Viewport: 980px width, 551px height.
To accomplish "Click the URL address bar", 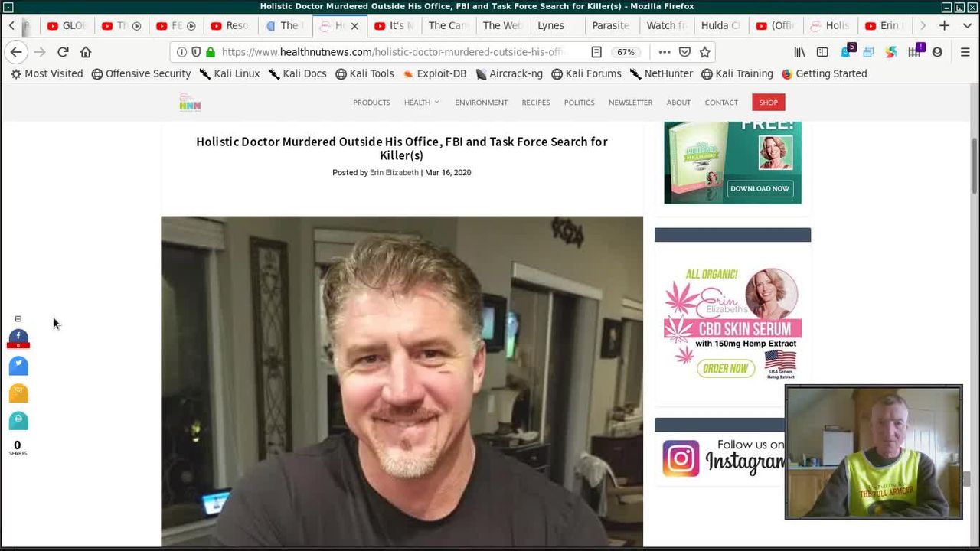I will coord(390,52).
